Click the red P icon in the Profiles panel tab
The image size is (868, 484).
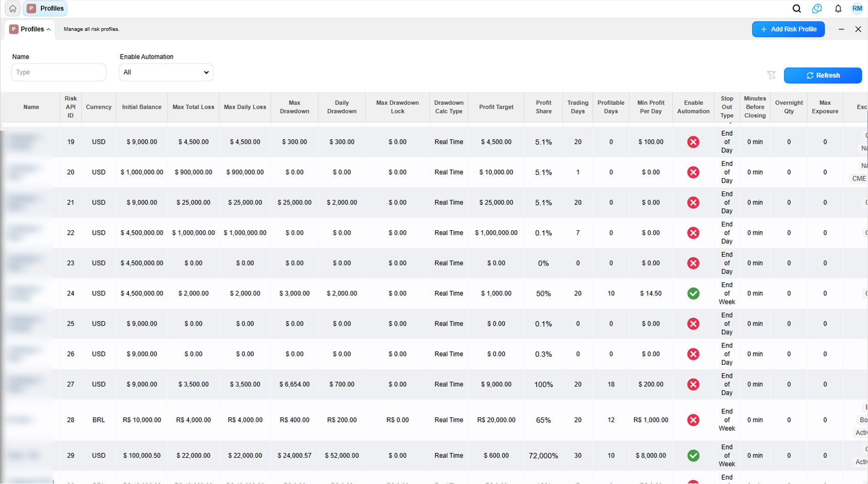pos(14,29)
